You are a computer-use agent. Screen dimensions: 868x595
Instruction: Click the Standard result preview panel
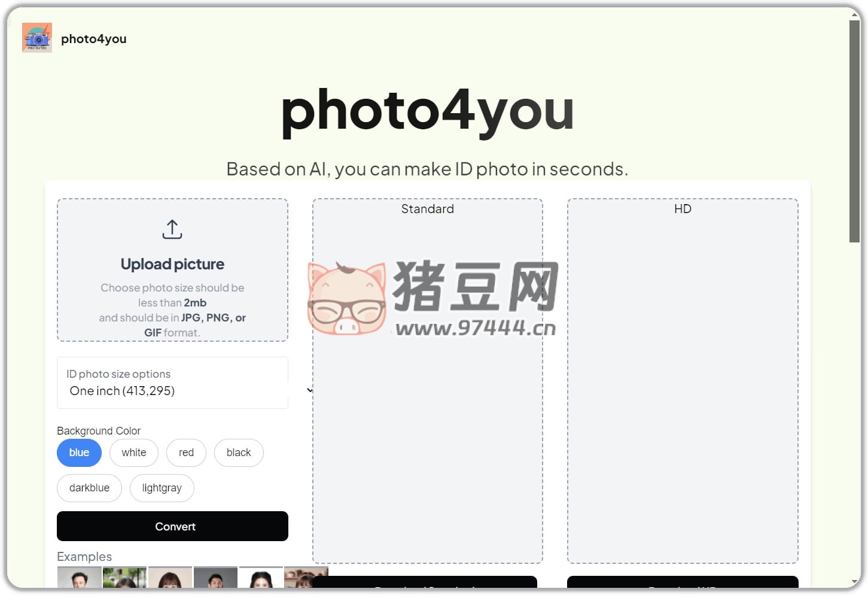pyautogui.click(x=428, y=381)
